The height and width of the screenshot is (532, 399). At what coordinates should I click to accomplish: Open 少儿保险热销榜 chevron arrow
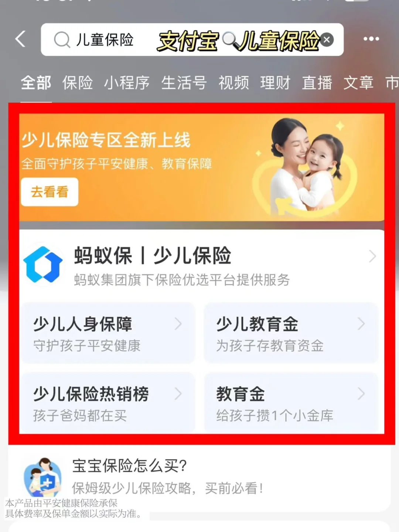[178, 394]
